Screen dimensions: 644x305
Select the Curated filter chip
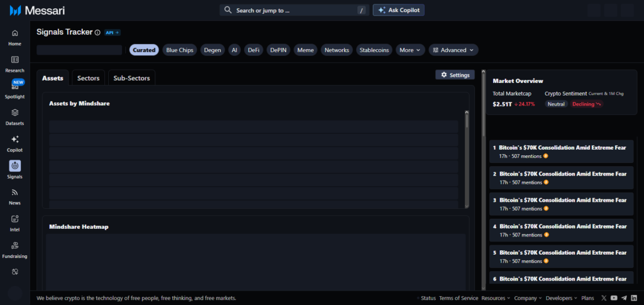[x=144, y=50]
